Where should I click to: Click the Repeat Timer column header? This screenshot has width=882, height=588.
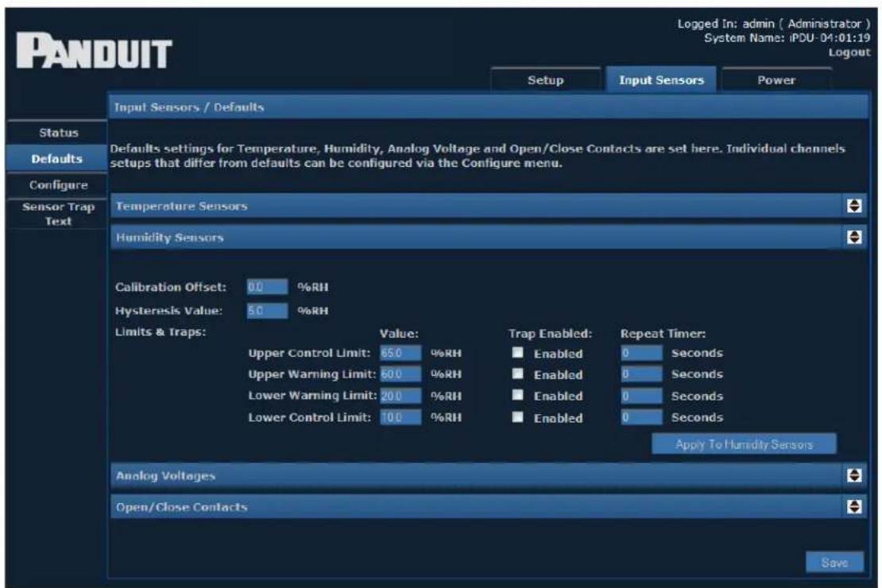pos(663,334)
